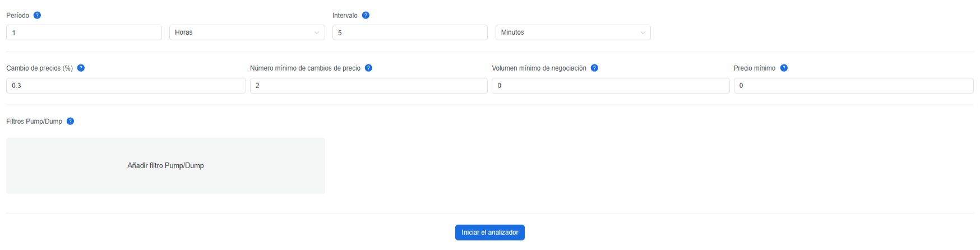Image resolution: width=980 pixels, height=250 pixels.
Task: Expand the Horas period unit dropdown
Action: [247, 33]
